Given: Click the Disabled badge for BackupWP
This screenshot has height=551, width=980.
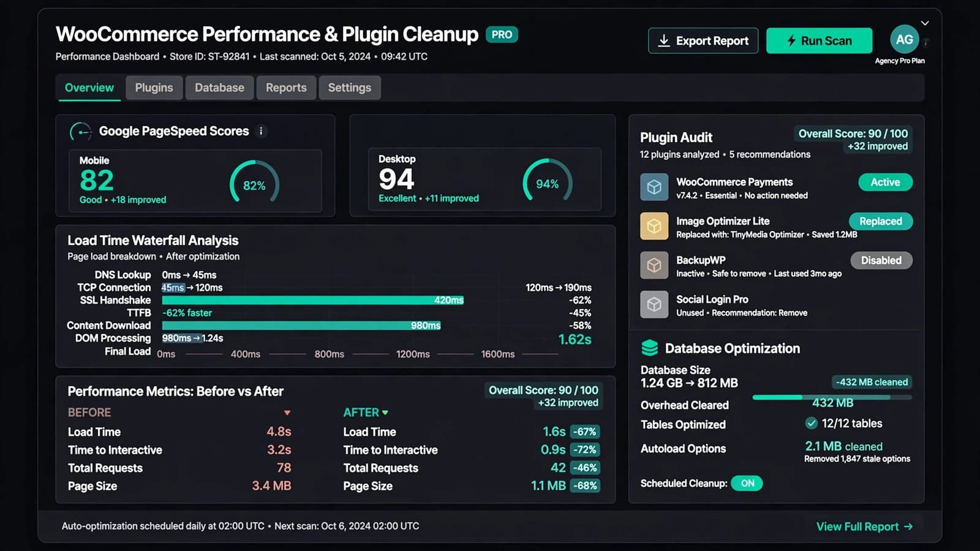Looking at the screenshot, I should pos(881,260).
